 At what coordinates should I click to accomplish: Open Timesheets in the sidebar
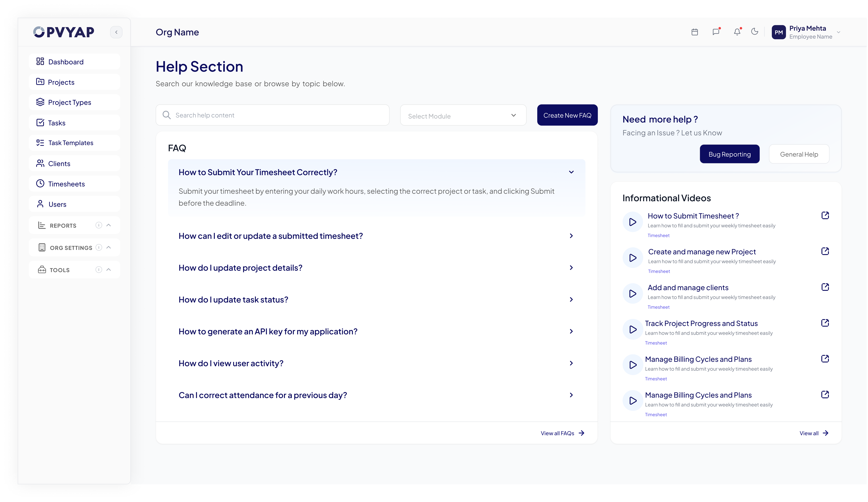pyautogui.click(x=74, y=184)
